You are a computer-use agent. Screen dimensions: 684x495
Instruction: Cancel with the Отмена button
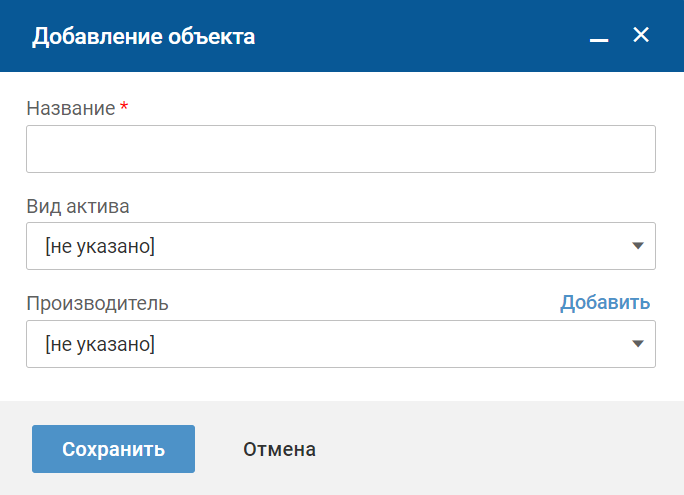point(279,449)
